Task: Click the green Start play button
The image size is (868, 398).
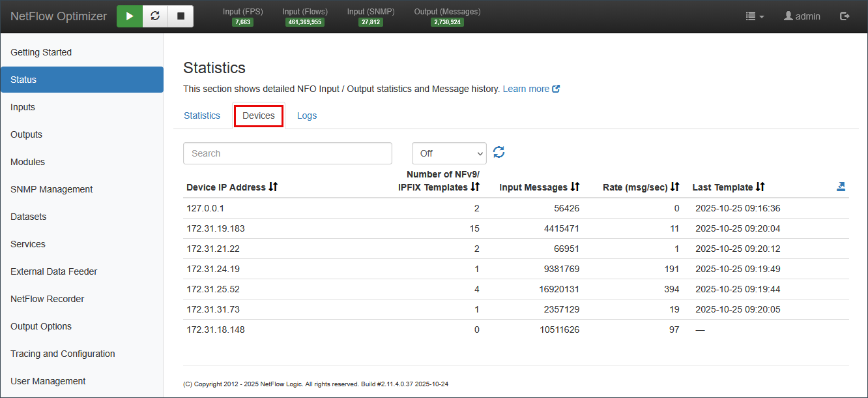Action: click(130, 16)
